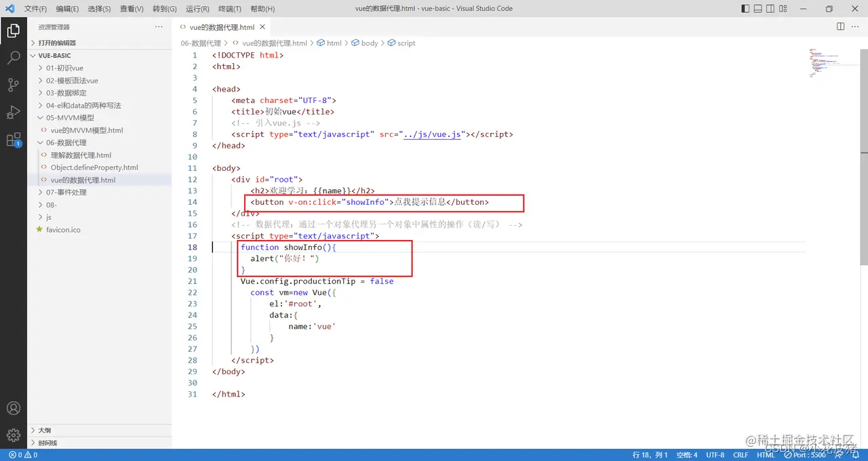This screenshot has width=868, height=461.
Task: Change CRLF line ending setting
Action: (741, 455)
